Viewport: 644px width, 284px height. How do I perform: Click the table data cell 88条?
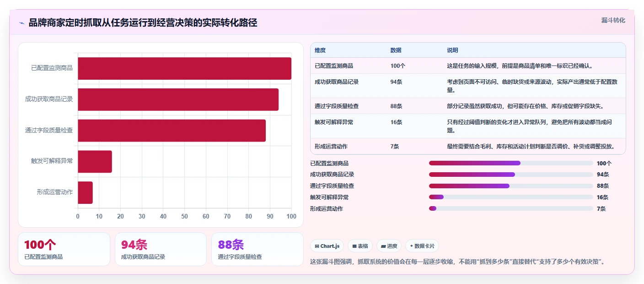tap(396, 106)
